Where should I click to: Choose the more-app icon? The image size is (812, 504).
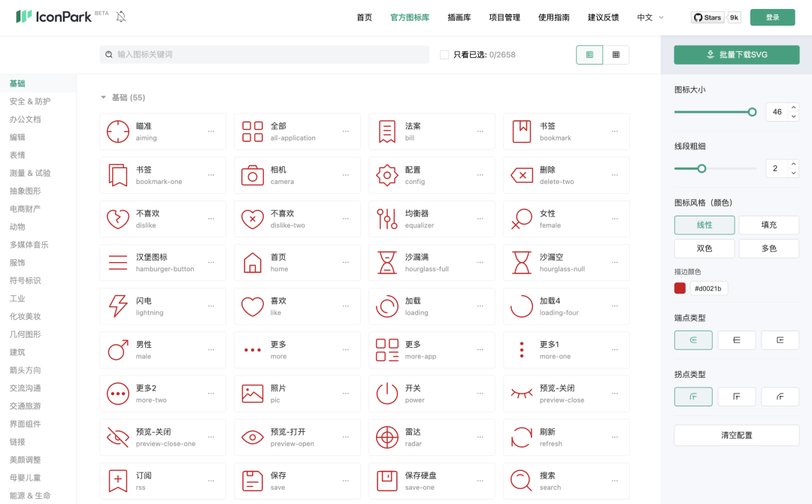click(x=387, y=350)
